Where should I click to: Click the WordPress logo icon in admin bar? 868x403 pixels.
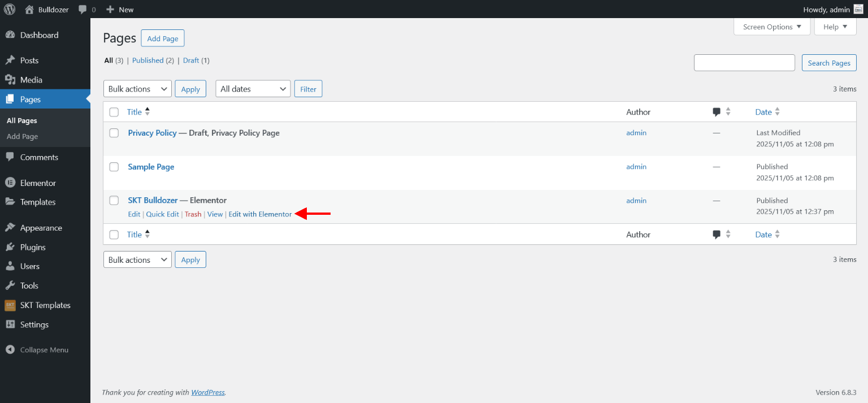pos(10,9)
